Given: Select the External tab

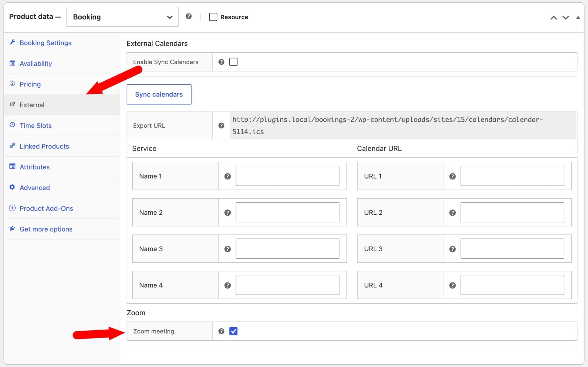Looking at the screenshot, I should point(62,105).
